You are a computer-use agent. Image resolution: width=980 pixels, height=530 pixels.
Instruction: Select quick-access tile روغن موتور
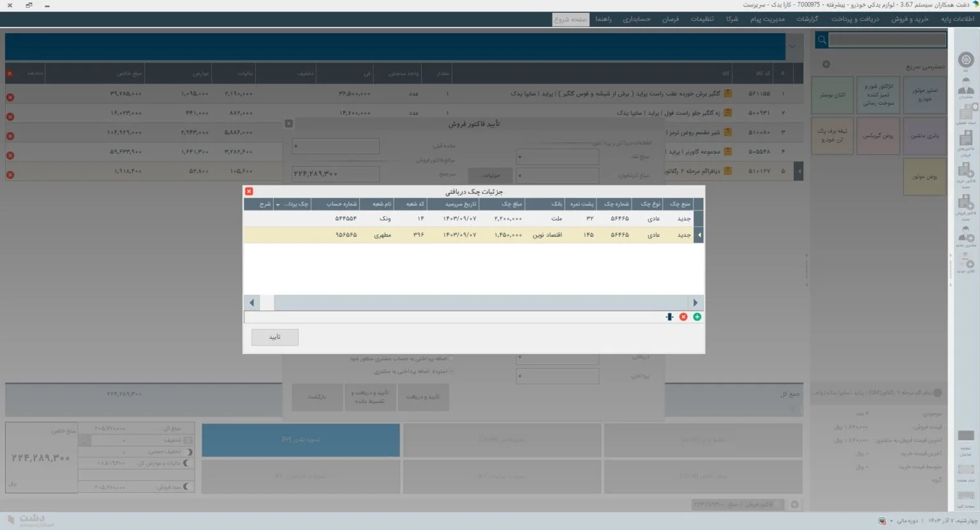(924, 177)
